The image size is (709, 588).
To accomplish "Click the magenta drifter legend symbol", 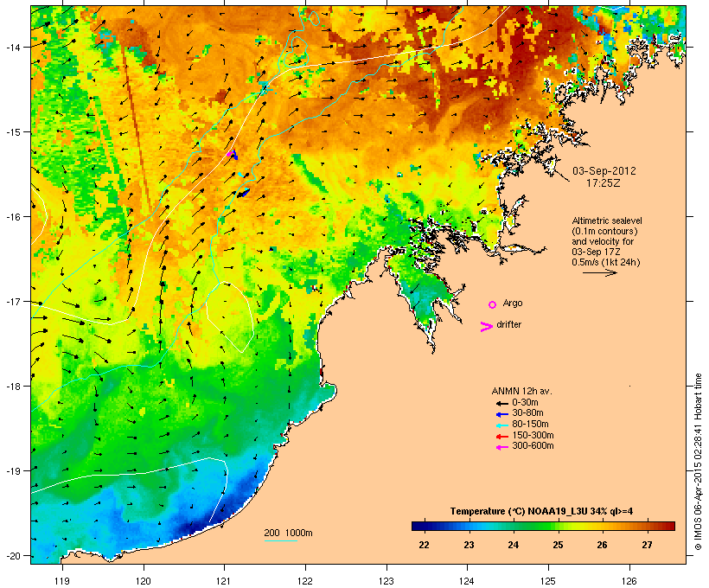I will (x=487, y=327).
